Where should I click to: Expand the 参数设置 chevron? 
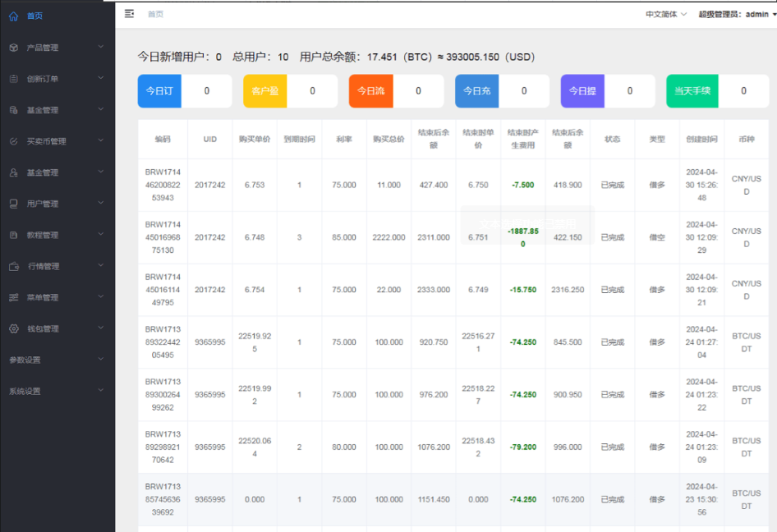click(x=100, y=359)
